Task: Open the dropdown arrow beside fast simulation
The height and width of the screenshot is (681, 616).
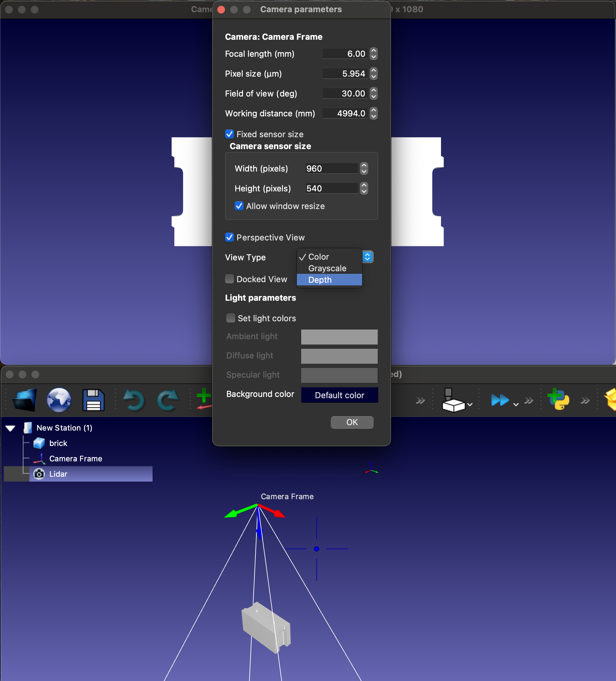Action: (516, 404)
